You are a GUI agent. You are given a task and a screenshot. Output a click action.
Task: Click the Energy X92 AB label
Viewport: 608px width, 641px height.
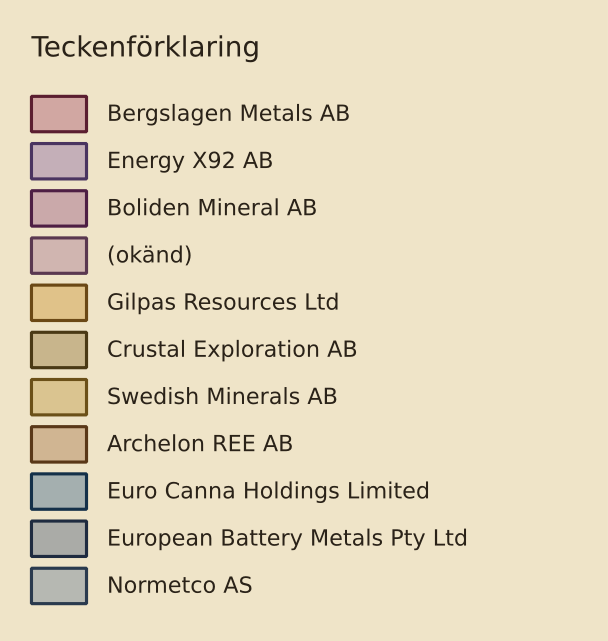[190, 161]
